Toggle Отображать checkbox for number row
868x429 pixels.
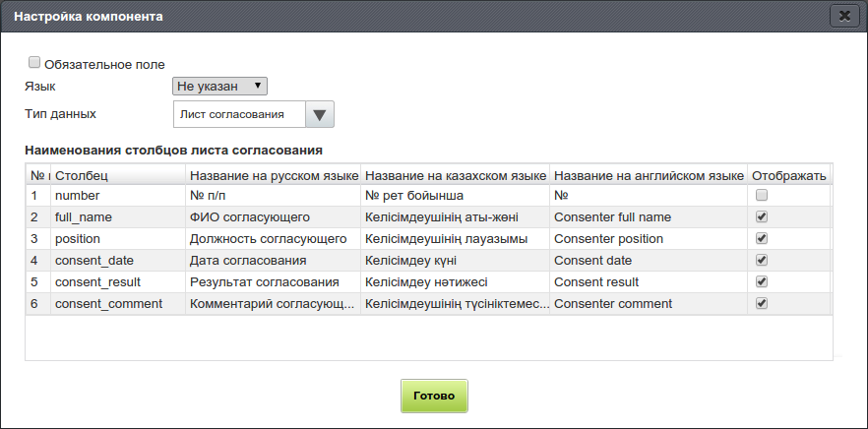pos(762,195)
